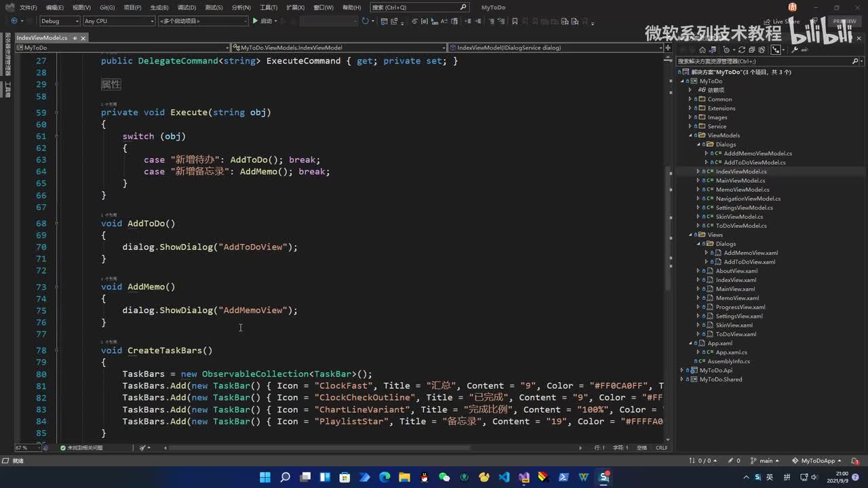Open the Git(G) menu
The width and height of the screenshot is (868, 488).
107,7
